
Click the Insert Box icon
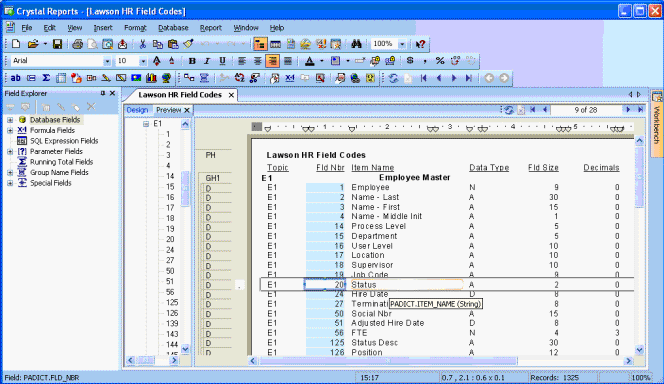121,78
